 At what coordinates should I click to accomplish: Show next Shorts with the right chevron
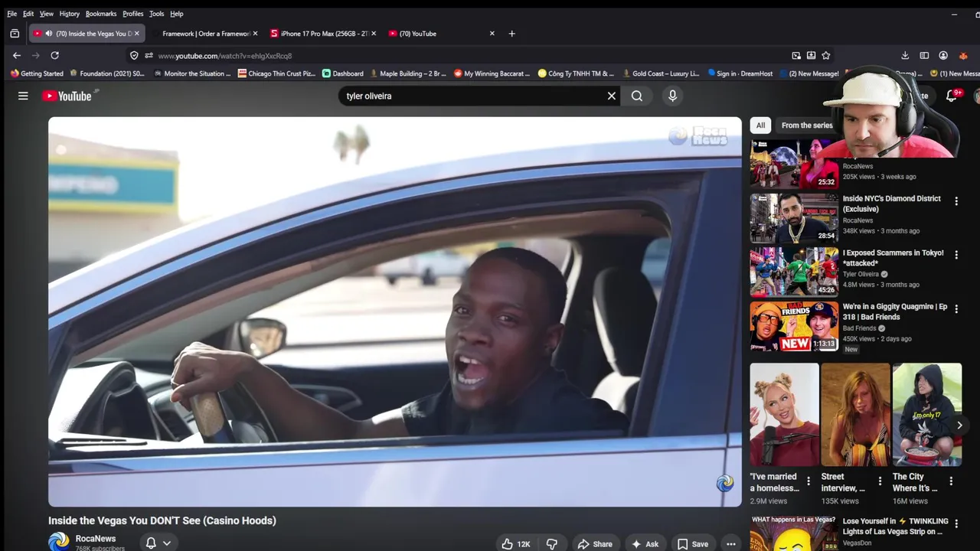(959, 425)
